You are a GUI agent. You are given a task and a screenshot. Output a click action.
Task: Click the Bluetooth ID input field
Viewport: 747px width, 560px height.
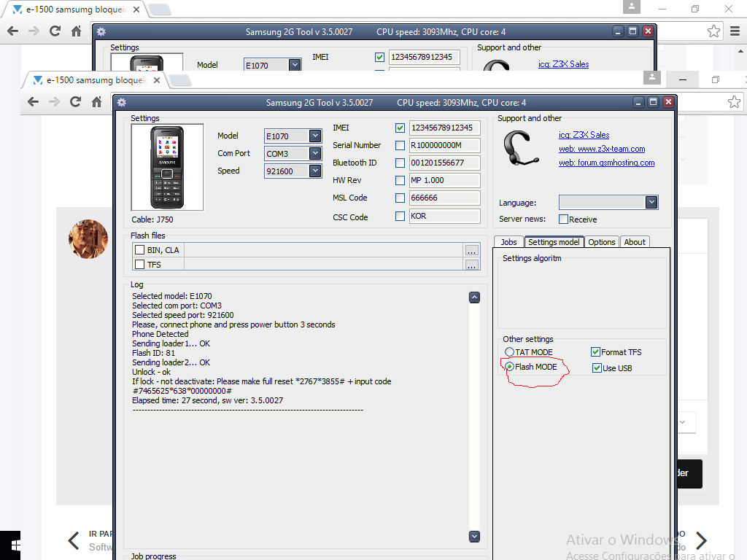(444, 163)
